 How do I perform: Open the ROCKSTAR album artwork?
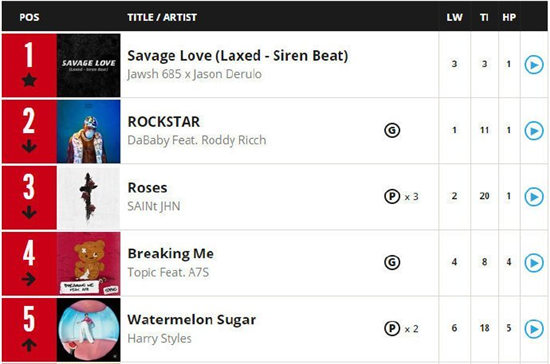click(x=89, y=132)
